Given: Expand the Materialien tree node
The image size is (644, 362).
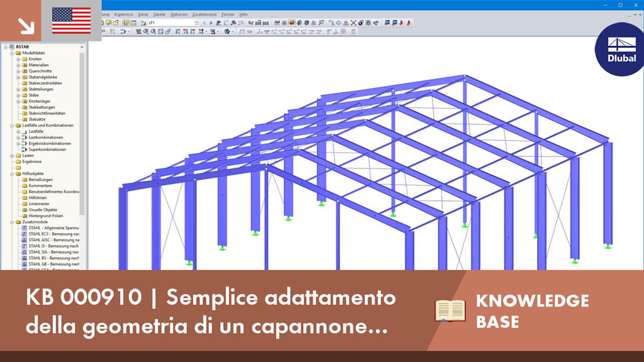Looking at the screenshot, I should (18, 65).
